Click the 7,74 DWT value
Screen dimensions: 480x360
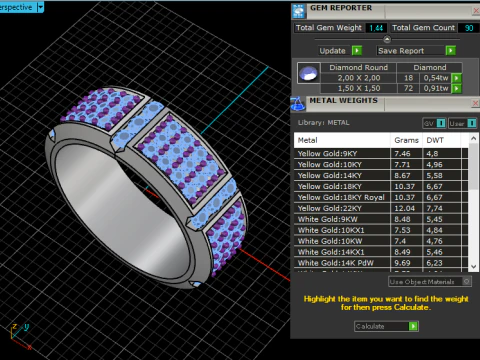click(x=434, y=209)
